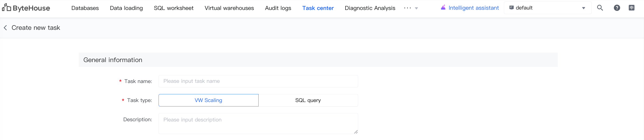
Task: Click the Description resize handle
Action: point(355,132)
